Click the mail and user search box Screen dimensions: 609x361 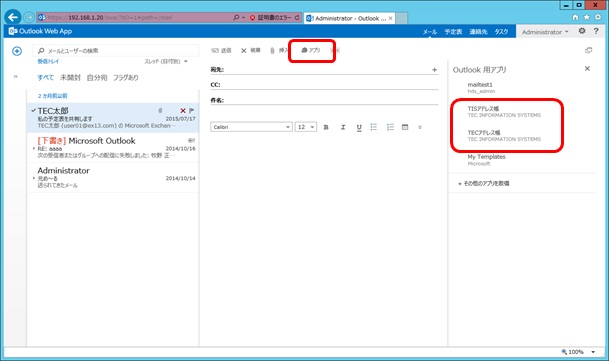pyautogui.click(x=116, y=51)
